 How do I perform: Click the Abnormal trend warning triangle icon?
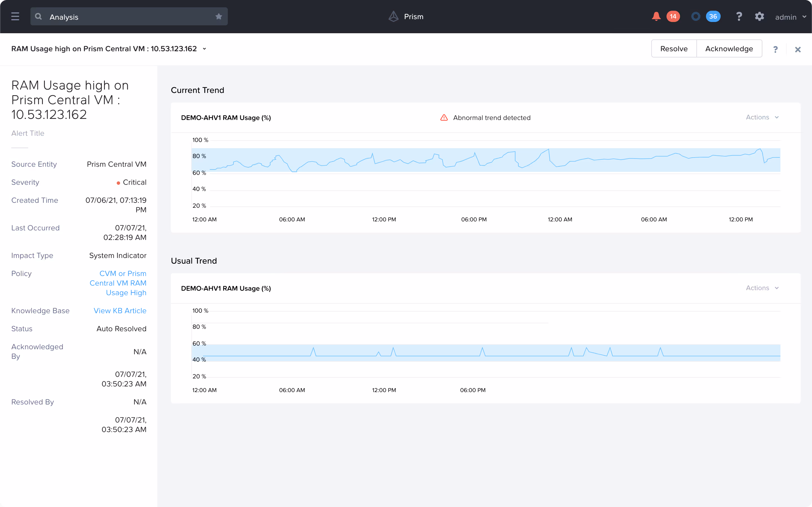pyautogui.click(x=444, y=118)
